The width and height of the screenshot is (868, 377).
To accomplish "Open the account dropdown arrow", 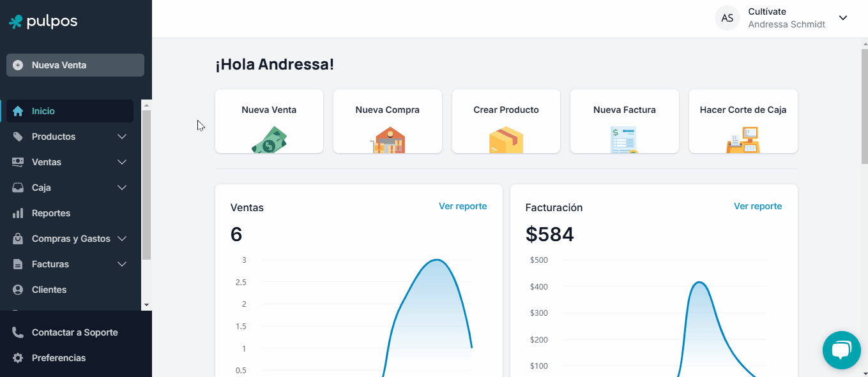I will point(843,18).
